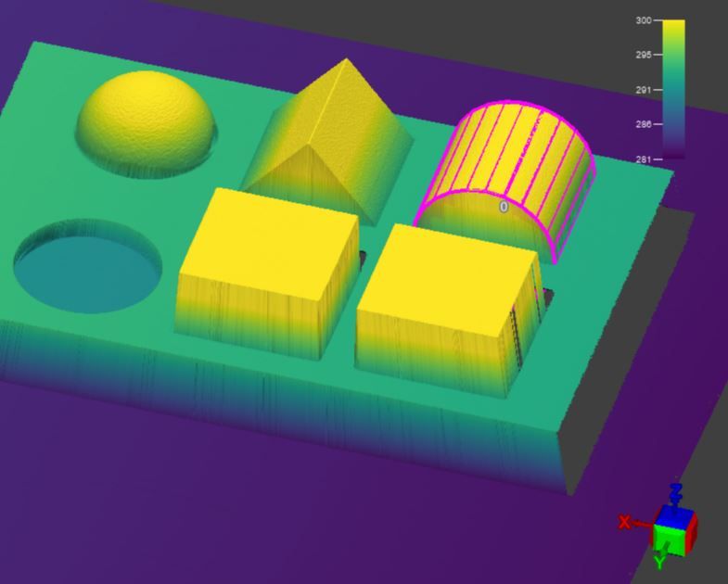Click the apex of the triangular prism

pyautogui.click(x=346, y=62)
